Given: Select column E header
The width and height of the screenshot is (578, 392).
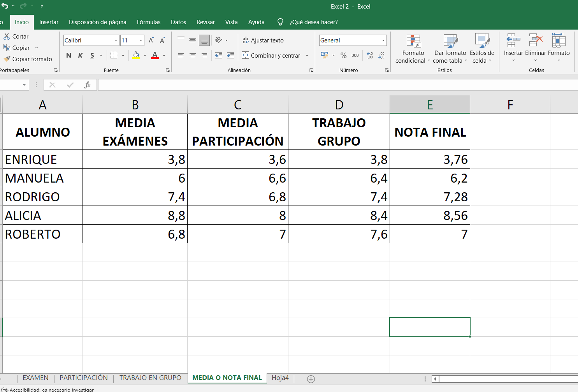Looking at the screenshot, I should 430,105.
